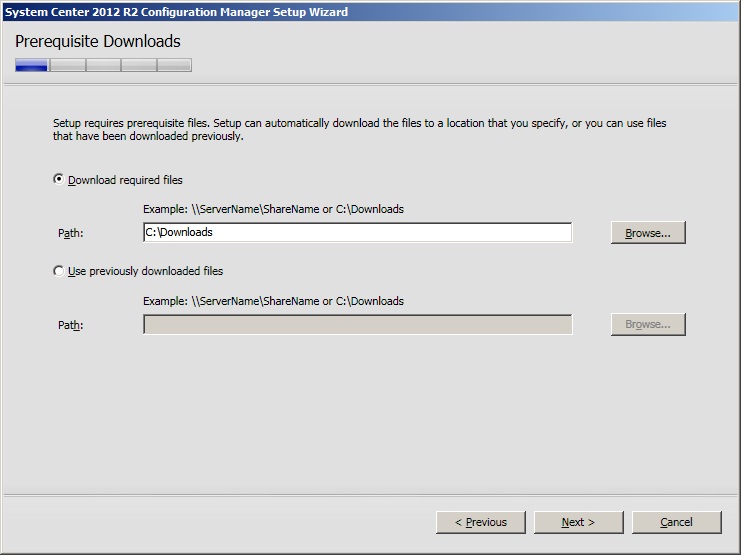Click the last wizard progress segment

pyautogui.click(x=174, y=66)
